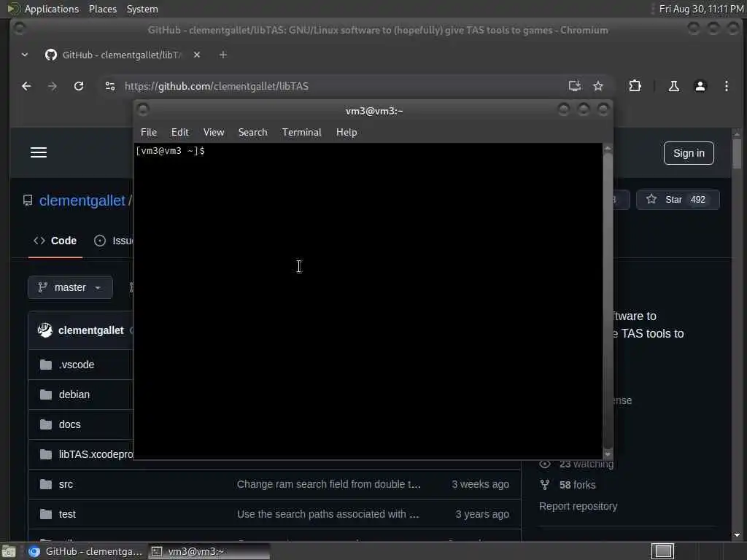Open commit 'Change ram search field from double'
This screenshot has width=747, height=560.
point(329,484)
